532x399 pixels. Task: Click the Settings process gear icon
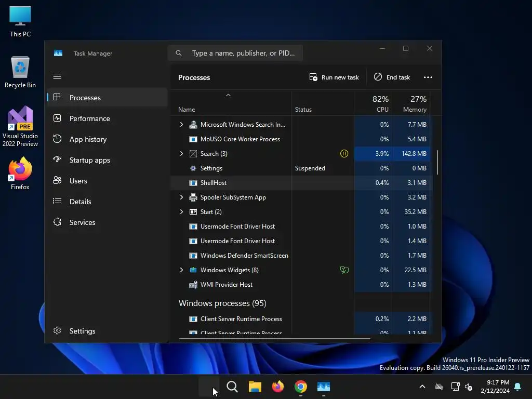click(x=193, y=168)
